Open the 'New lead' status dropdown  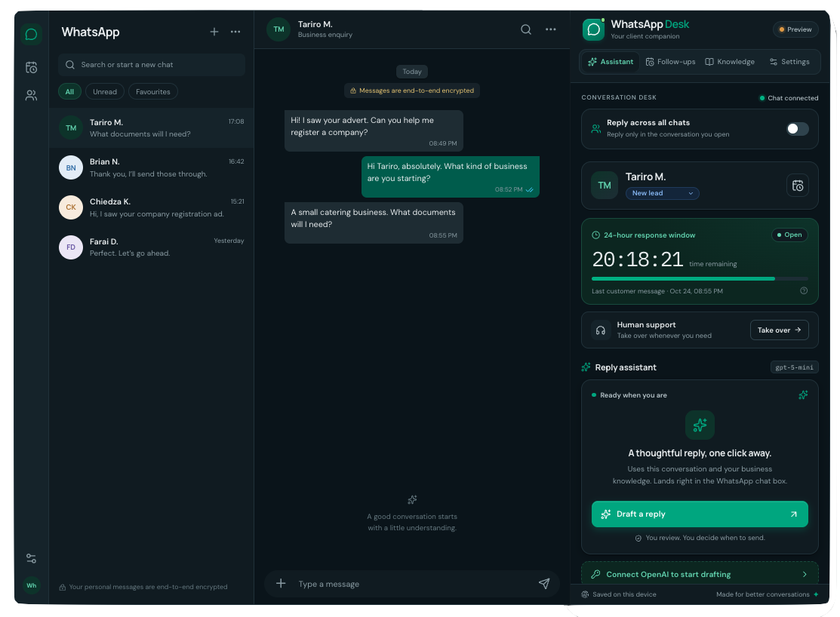[662, 193]
